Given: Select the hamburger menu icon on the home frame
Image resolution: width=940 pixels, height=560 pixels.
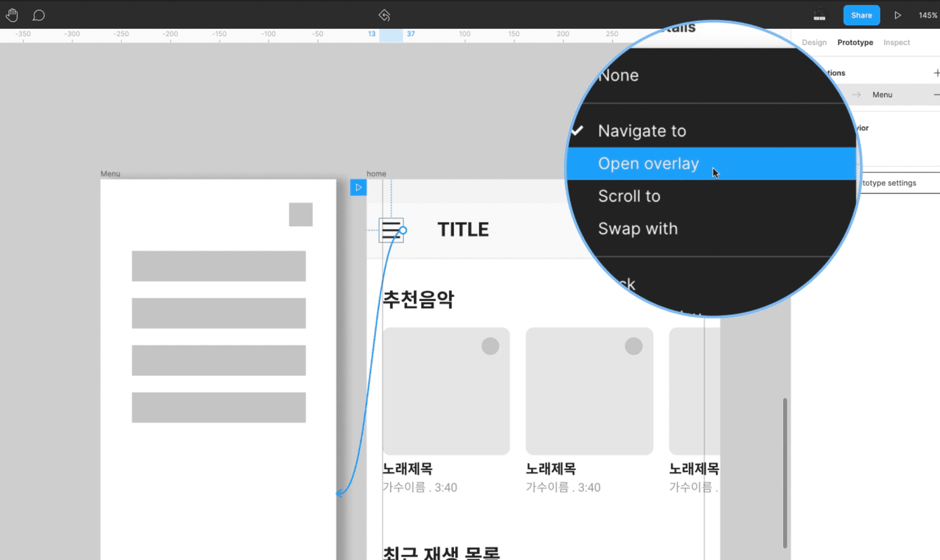Looking at the screenshot, I should click(x=391, y=230).
